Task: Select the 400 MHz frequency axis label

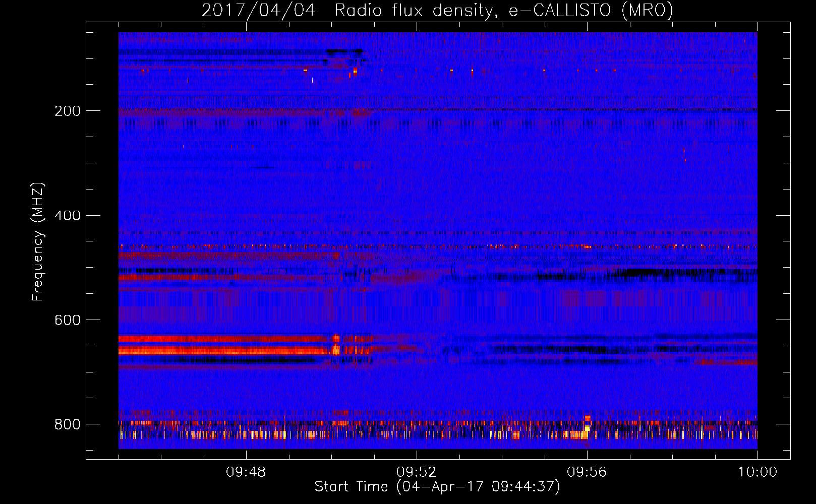Action: pos(68,216)
